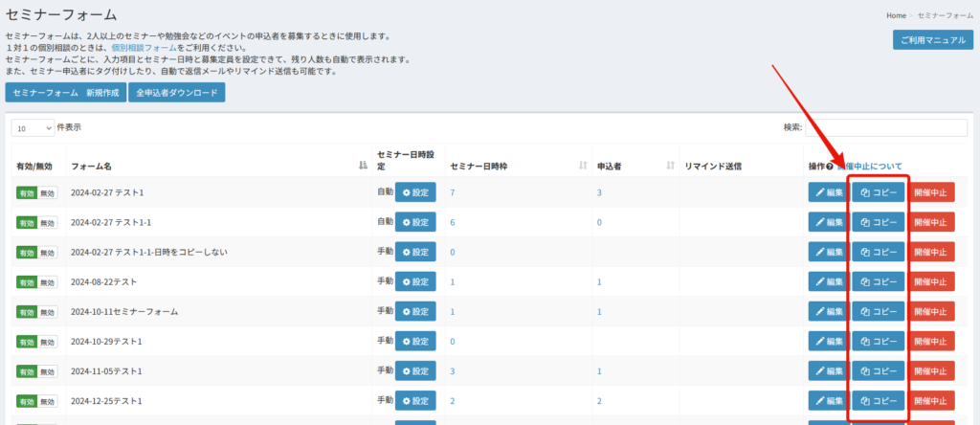Set 2024-02-27 テスト1 to 無効
The height and width of the screenshot is (425, 980).
coord(48,193)
